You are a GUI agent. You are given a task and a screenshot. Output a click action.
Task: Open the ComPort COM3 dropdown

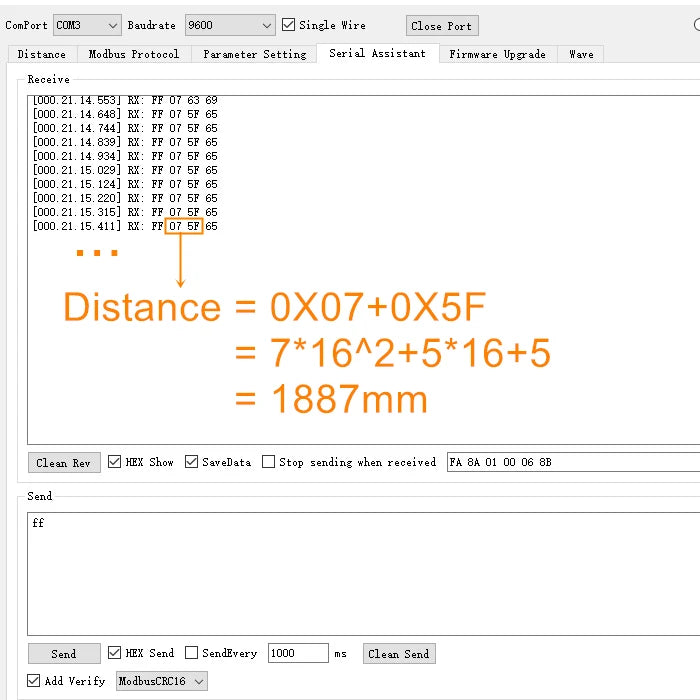click(87, 25)
